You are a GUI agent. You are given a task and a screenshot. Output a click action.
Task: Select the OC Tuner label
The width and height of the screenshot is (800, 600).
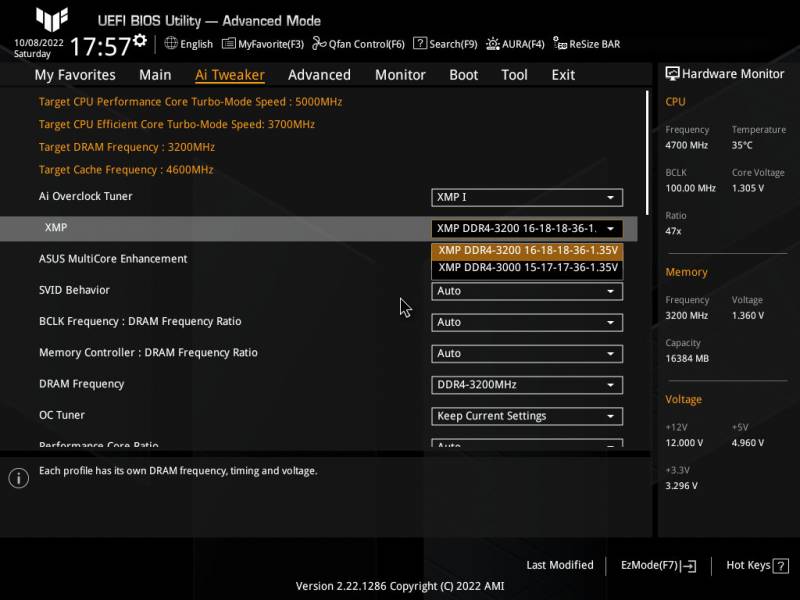pyautogui.click(x=62, y=415)
